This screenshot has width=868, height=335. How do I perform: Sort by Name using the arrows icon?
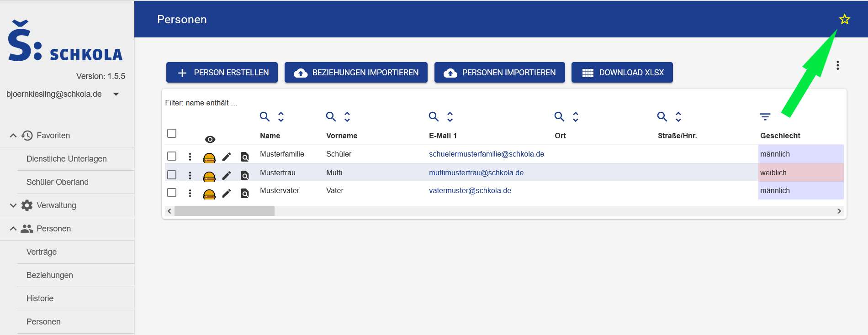[x=281, y=116]
